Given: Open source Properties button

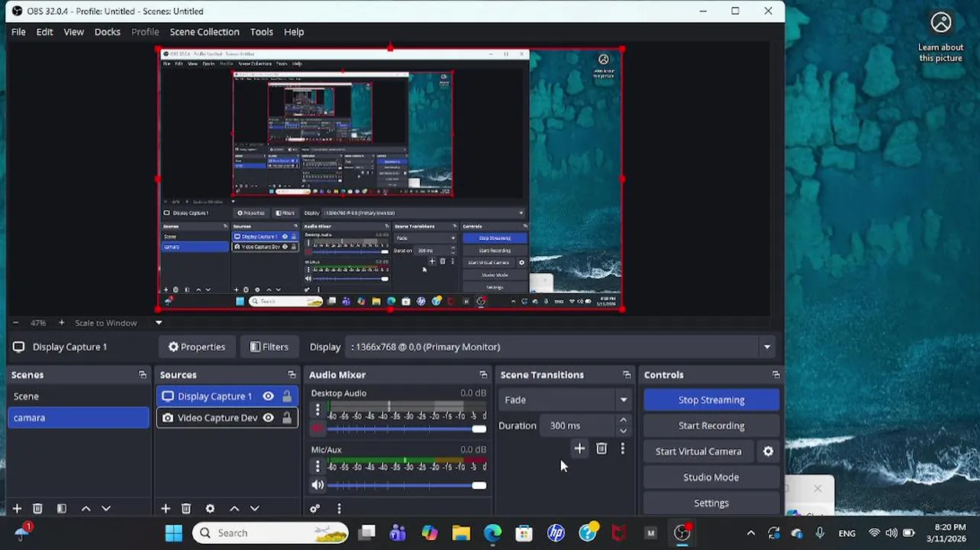Looking at the screenshot, I should [x=197, y=347].
